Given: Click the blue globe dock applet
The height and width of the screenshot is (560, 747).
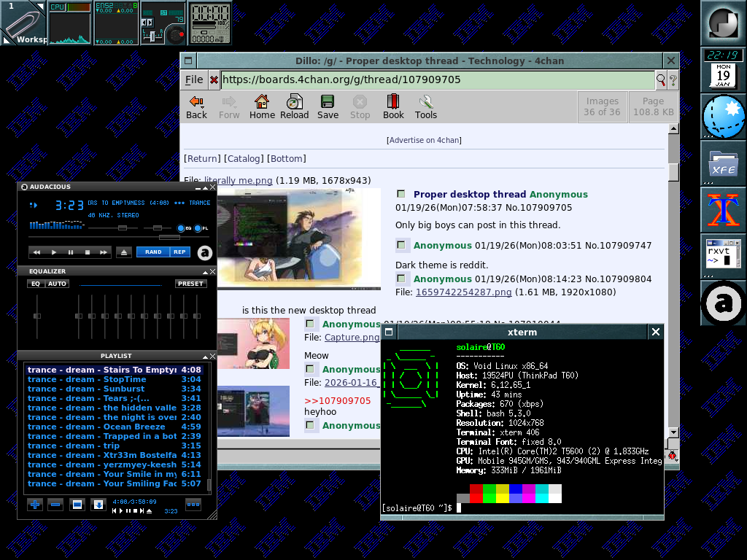Looking at the screenshot, I should [723, 117].
